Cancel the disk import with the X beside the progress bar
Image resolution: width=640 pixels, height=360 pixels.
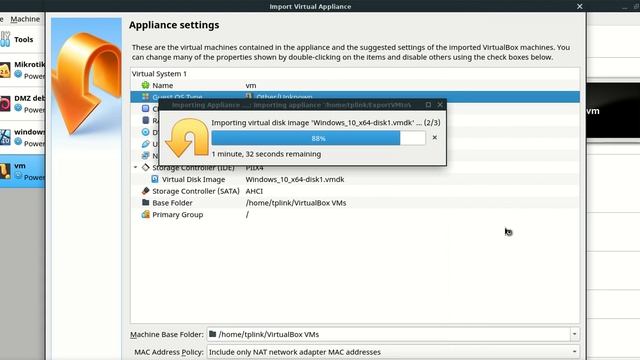435,138
